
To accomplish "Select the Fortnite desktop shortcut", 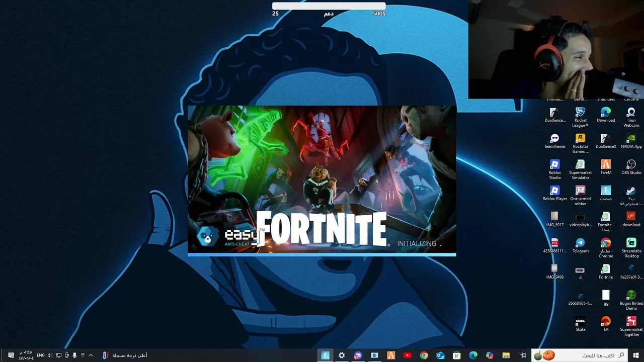I will (606, 272).
